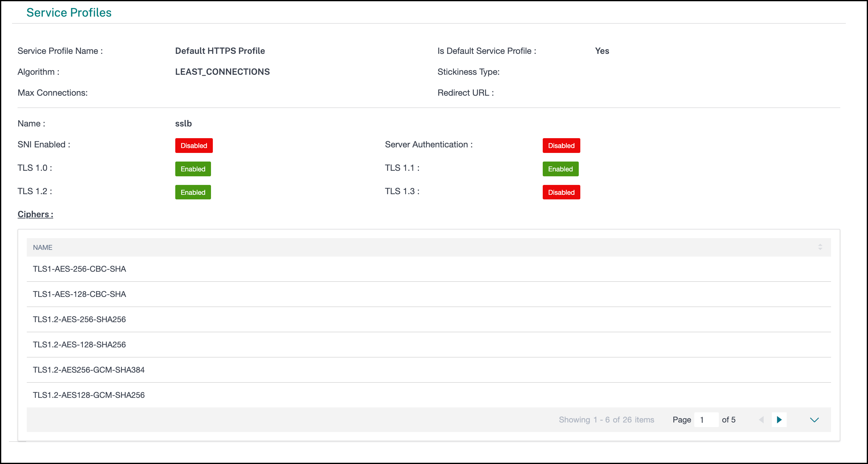The width and height of the screenshot is (868, 464).
Task: Click the TLS 1.1 Enabled badge
Action: pos(560,169)
